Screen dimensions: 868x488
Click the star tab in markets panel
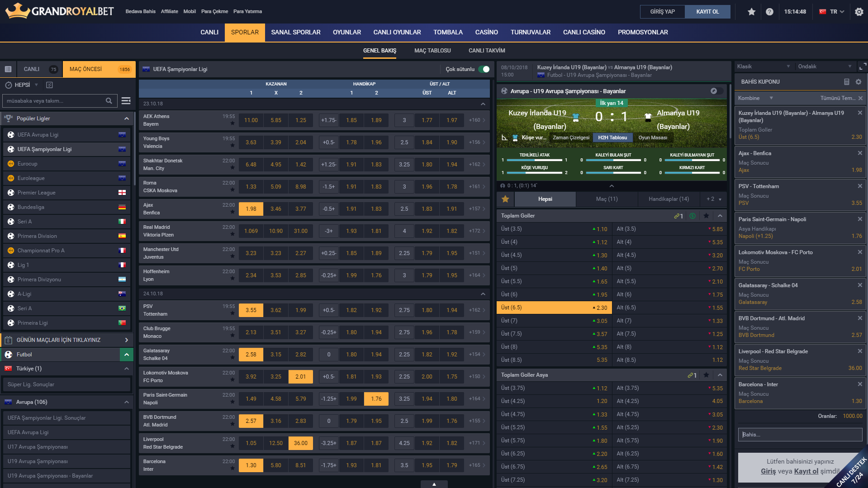point(505,199)
